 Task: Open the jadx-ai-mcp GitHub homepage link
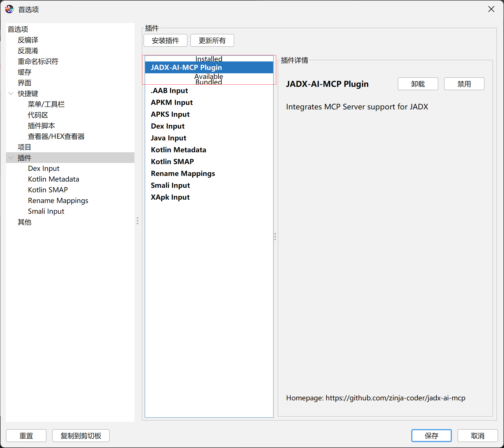click(395, 398)
